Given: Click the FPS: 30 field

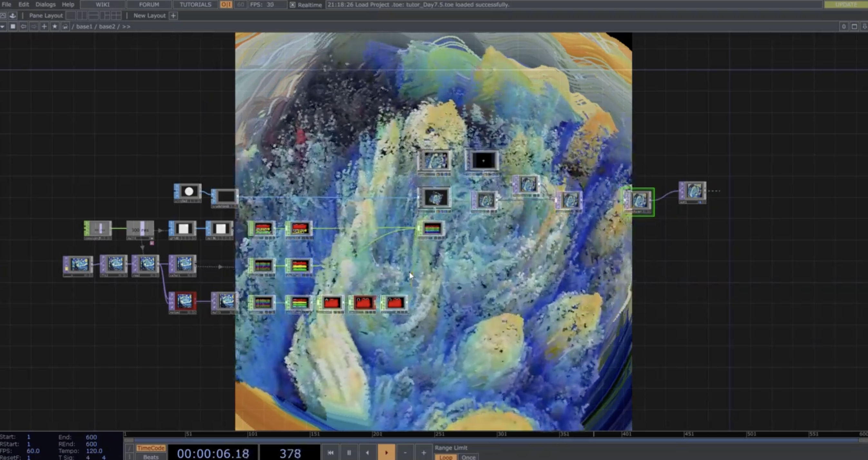Looking at the screenshot, I should 268,5.
